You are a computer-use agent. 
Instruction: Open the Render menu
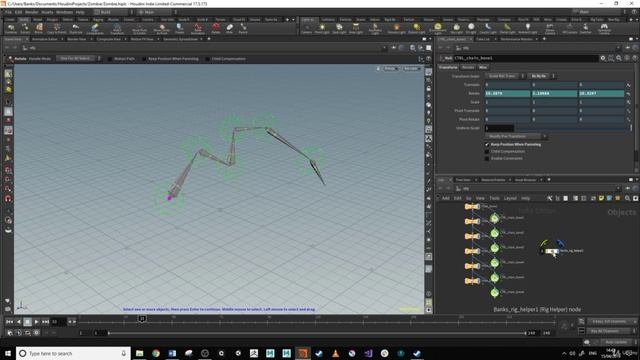coord(31,12)
